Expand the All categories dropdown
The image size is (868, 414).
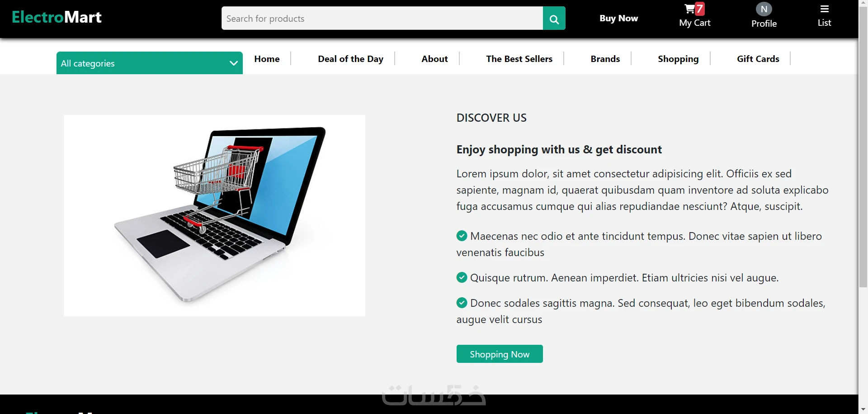tap(150, 63)
